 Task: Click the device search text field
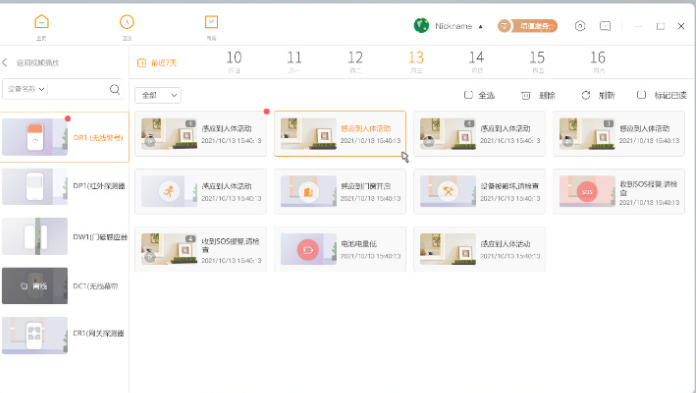tap(77, 89)
